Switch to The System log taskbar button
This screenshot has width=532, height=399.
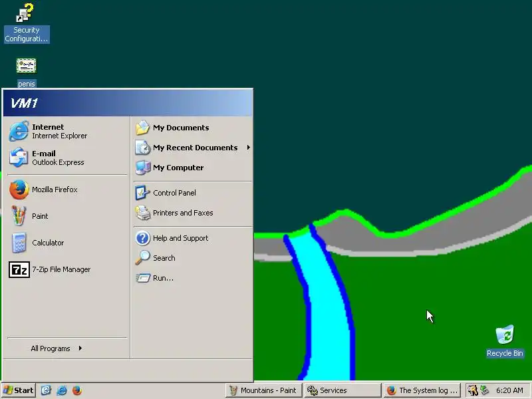(x=422, y=390)
